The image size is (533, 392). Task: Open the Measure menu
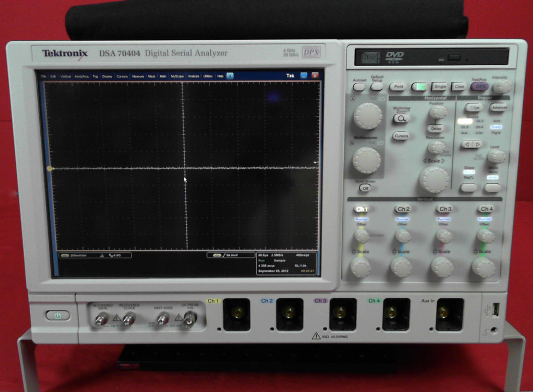click(x=138, y=76)
